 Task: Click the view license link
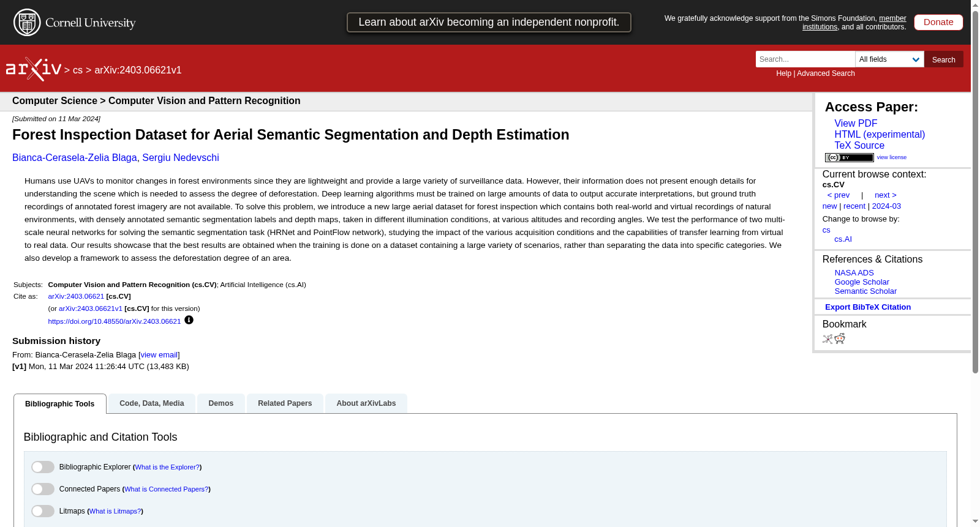point(892,157)
